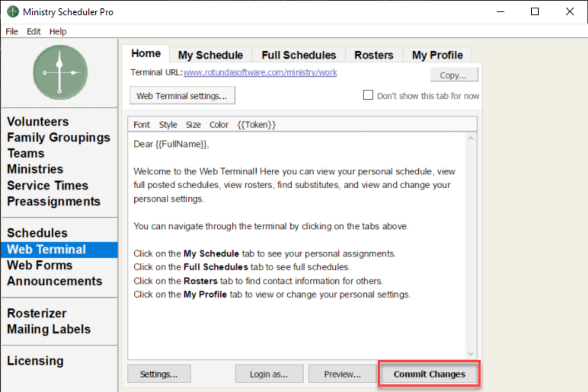Open the Help menu
This screenshot has width=588, height=392.
point(58,31)
